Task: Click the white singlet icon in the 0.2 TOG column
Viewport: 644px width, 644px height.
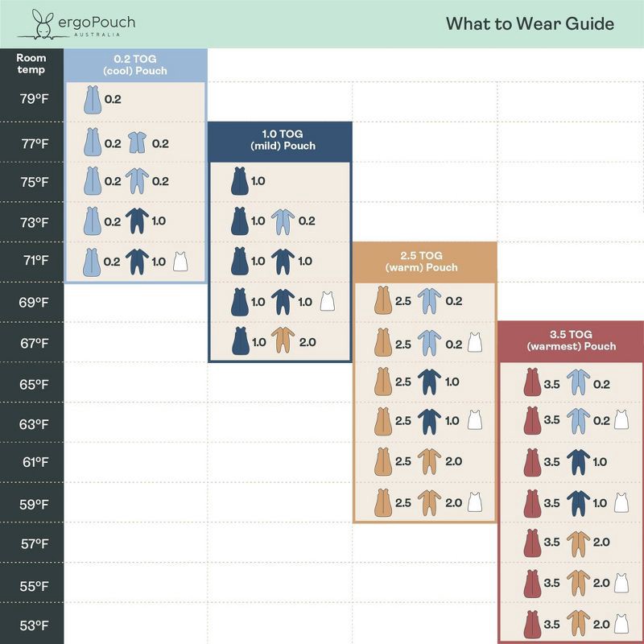Action: 182,261
